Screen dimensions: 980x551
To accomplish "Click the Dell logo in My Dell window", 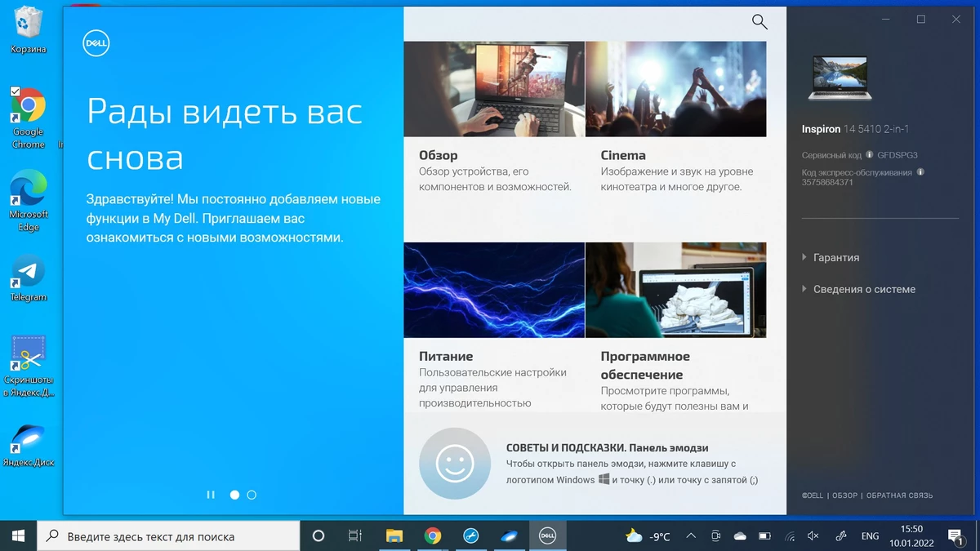I will click(x=96, y=43).
